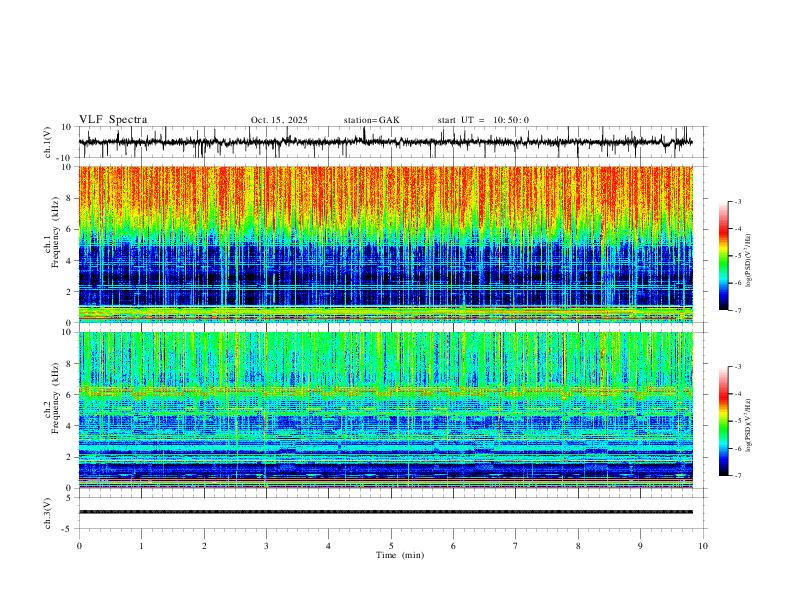Click the ch.1 voltage waveform trace
This screenshot has height=612, width=792.
pos(385,142)
